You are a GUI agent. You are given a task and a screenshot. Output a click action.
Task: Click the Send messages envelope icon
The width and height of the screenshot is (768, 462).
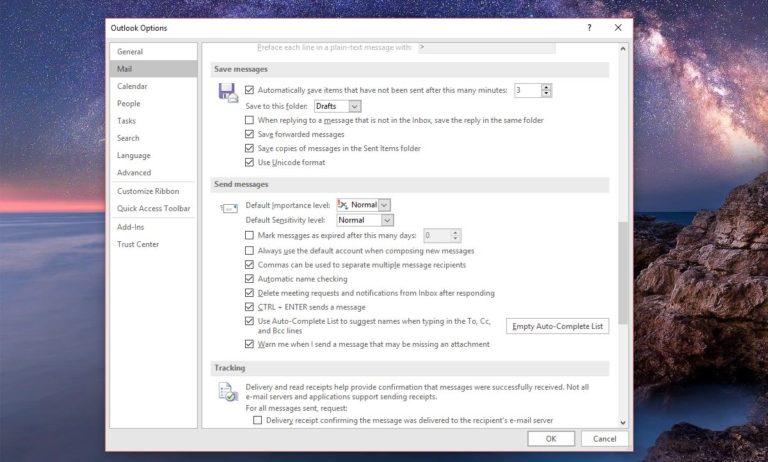pos(228,207)
